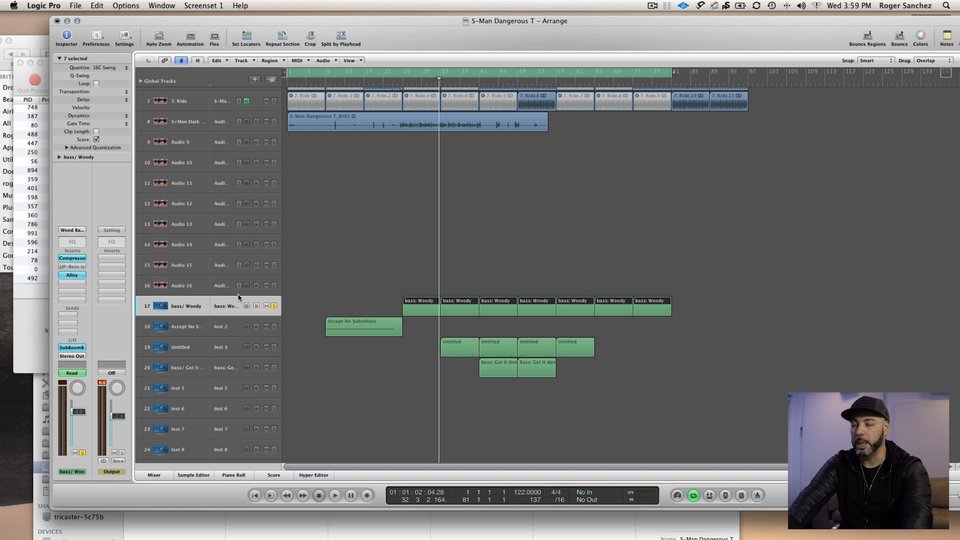
Task: Mute the Accept No S track
Action: [266, 326]
